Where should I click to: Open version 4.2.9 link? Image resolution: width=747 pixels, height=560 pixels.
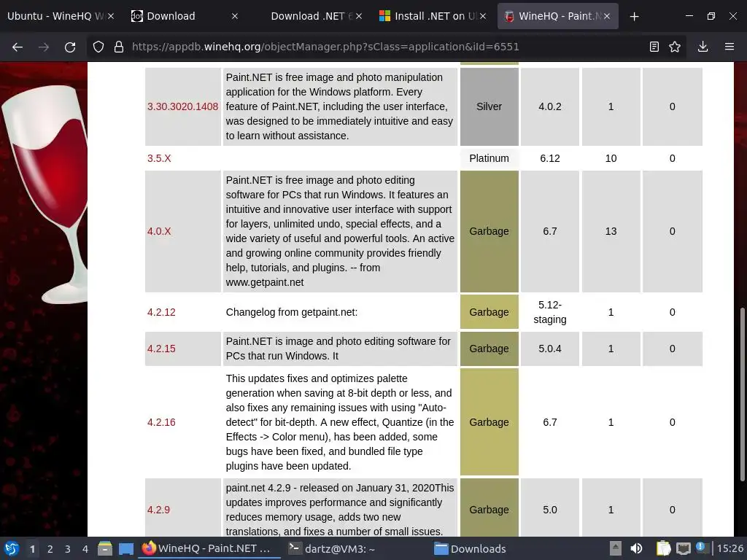(x=158, y=510)
